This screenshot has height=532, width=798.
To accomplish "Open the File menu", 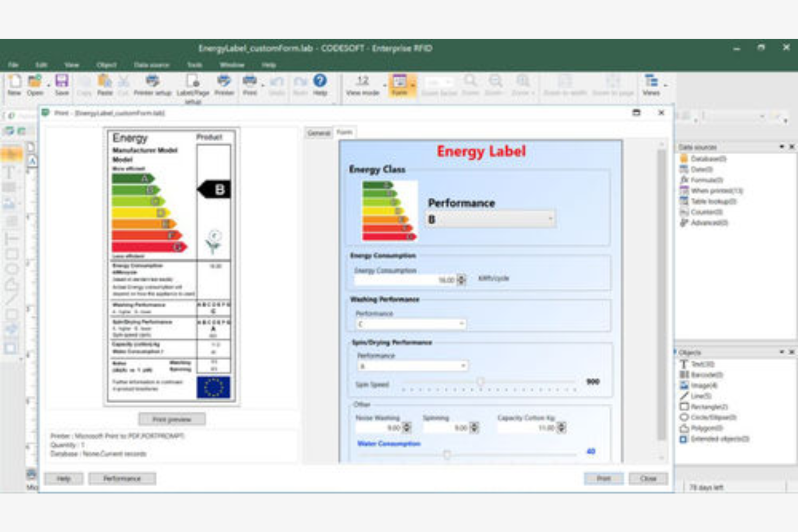I will [13, 65].
